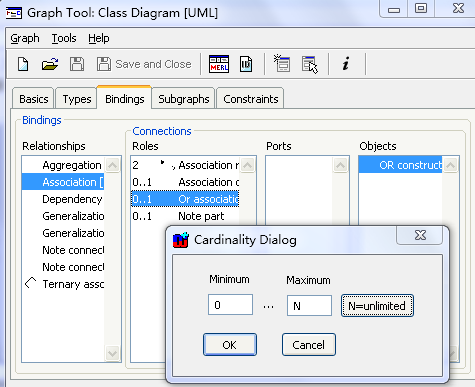This screenshot has height=387, width=475.
Task: Click the Cardinality Dialog title icon
Action: coord(181,240)
